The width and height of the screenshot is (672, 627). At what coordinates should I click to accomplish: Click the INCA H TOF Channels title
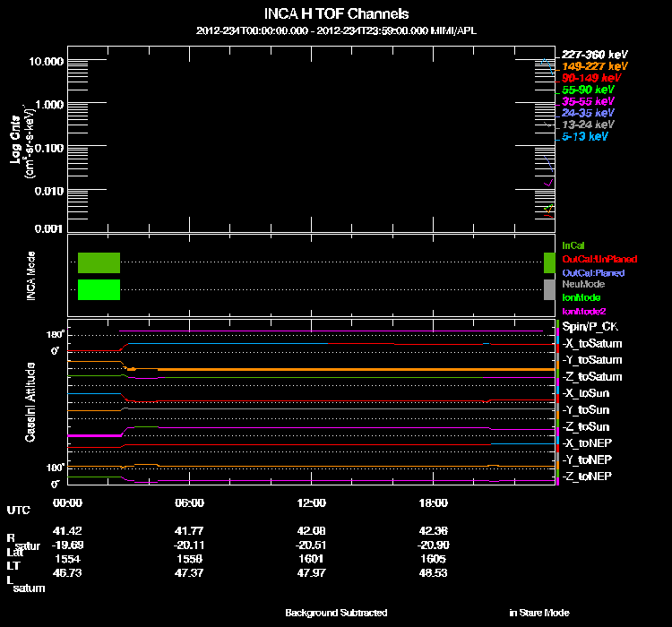pos(336,13)
